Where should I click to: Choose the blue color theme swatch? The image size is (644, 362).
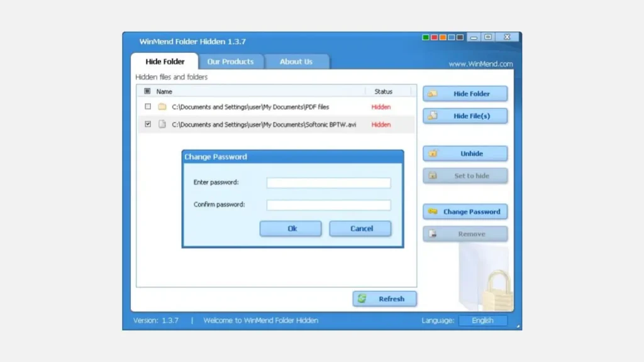click(452, 37)
